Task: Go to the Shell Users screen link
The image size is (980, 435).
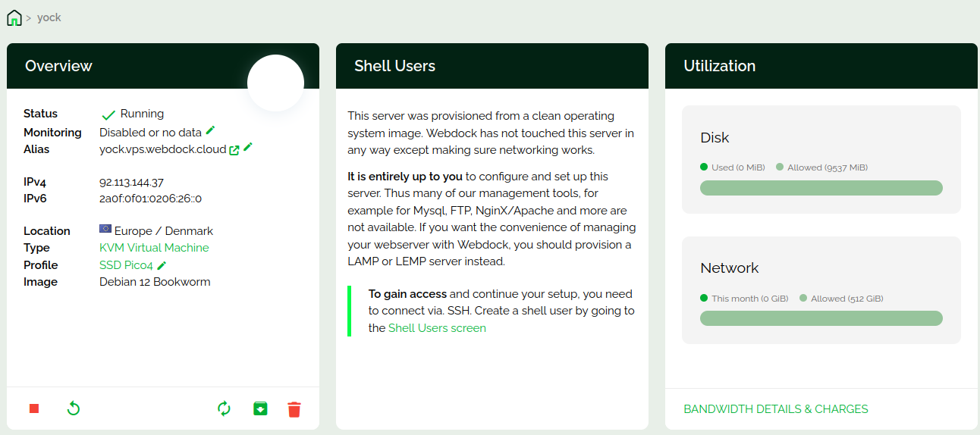Action: click(437, 328)
